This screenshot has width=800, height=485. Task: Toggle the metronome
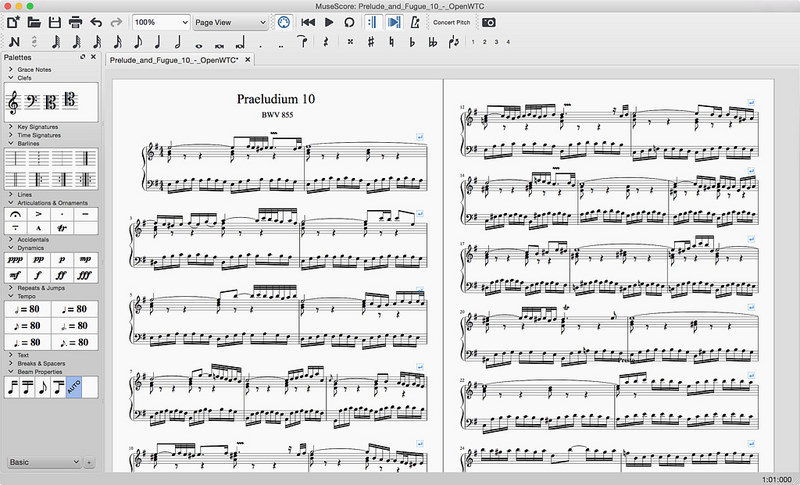(x=415, y=22)
